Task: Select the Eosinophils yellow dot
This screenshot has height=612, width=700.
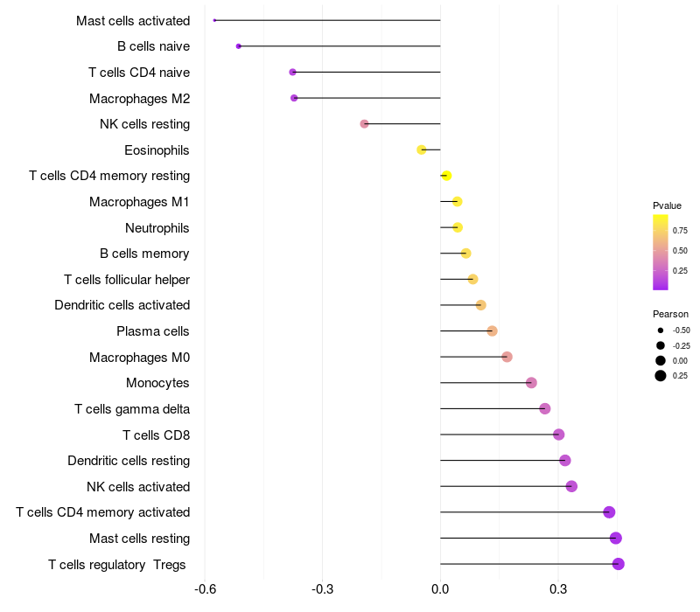Action: 422,150
